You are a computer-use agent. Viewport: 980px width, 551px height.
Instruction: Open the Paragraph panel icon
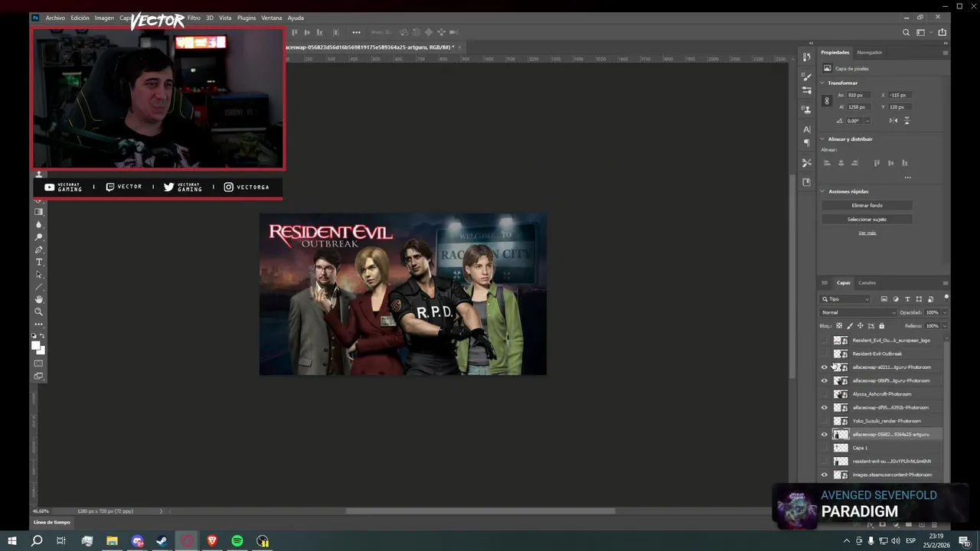point(806,143)
